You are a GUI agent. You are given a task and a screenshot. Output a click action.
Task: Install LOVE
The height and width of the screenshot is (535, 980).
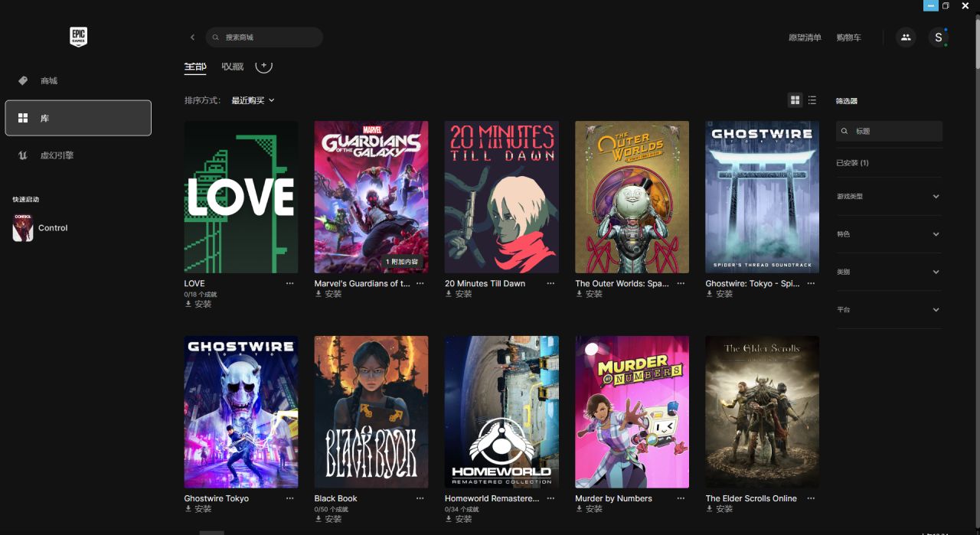click(198, 304)
